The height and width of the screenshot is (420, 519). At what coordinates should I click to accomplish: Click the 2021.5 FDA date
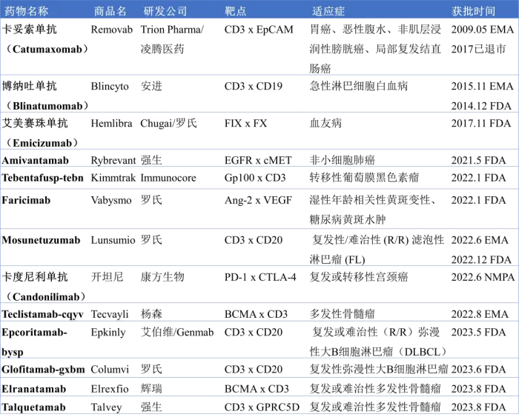(x=478, y=161)
